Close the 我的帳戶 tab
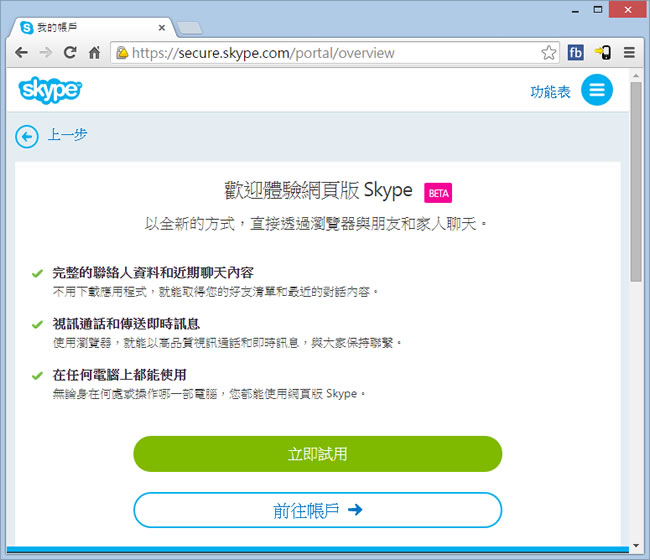This screenshot has width=650, height=560. point(162,28)
